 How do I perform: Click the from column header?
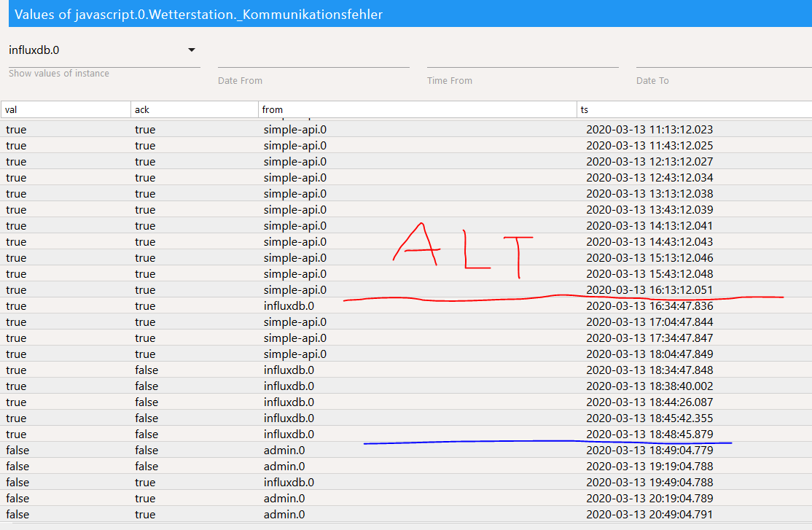(418, 110)
